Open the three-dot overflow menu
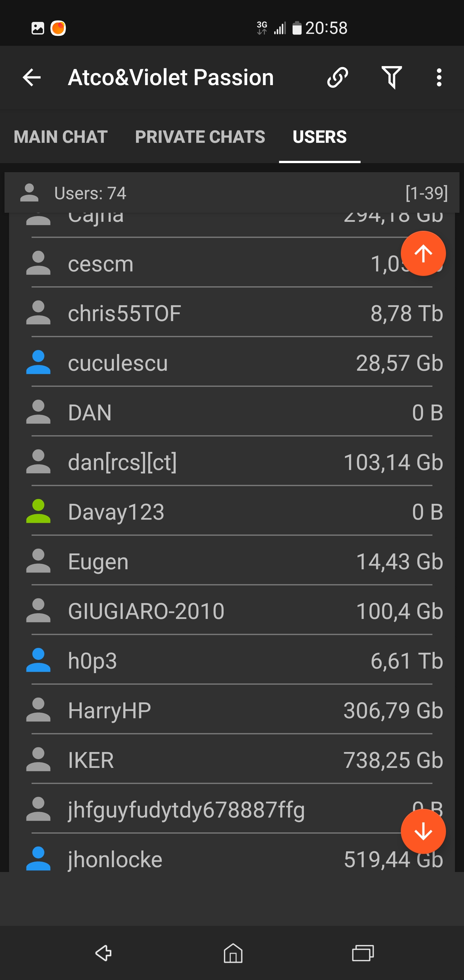 click(x=439, y=78)
